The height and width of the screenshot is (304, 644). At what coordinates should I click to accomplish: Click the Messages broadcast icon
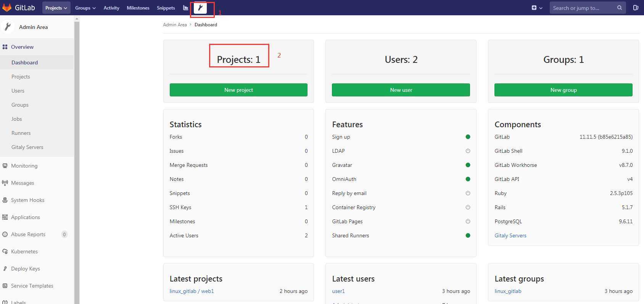tap(5, 183)
